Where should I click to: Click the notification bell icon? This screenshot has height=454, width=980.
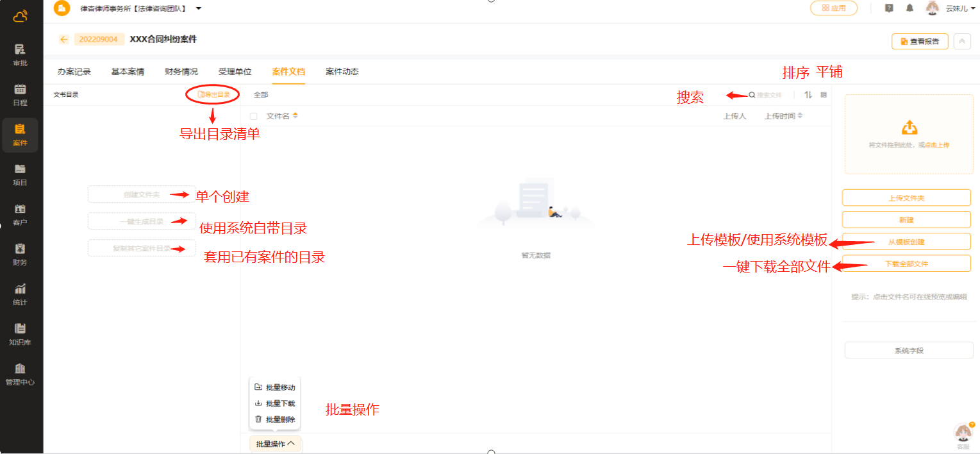(909, 8)
